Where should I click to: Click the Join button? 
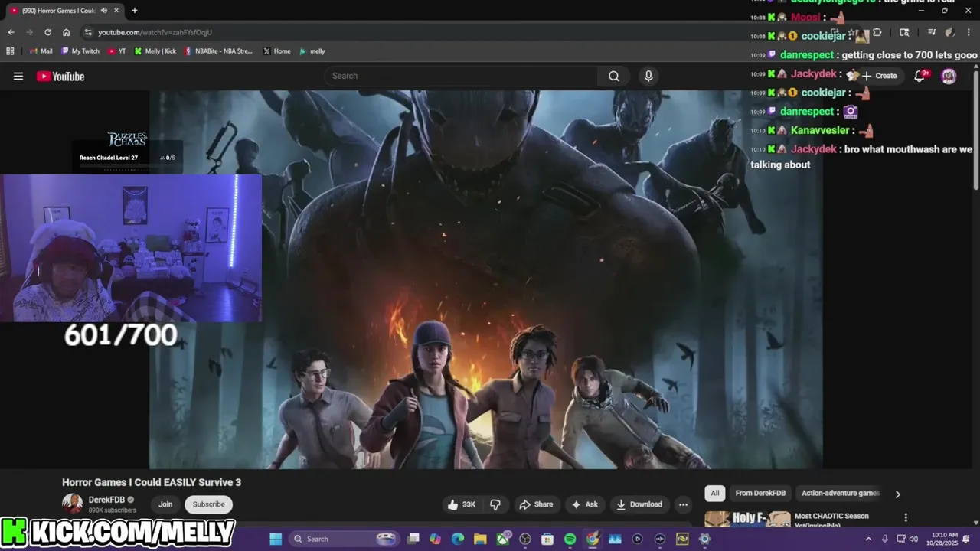(165, 504)
